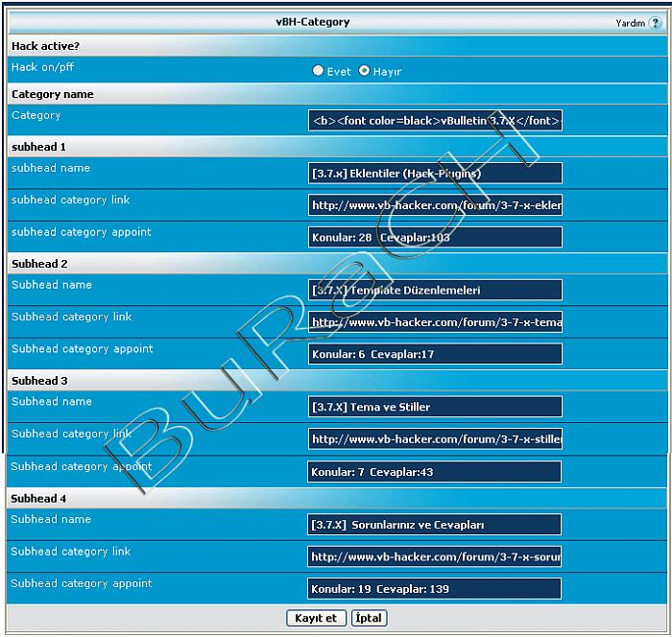Click the subhead 1 category link field
Screen dimensions: 672x637
435,205
